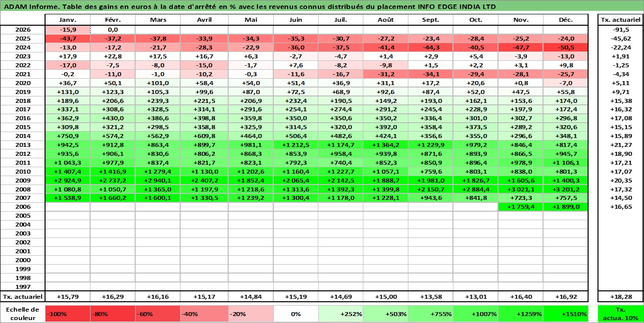Click the 2026 row label
Viewport: 644px width, 323px height.
point(23,30)
